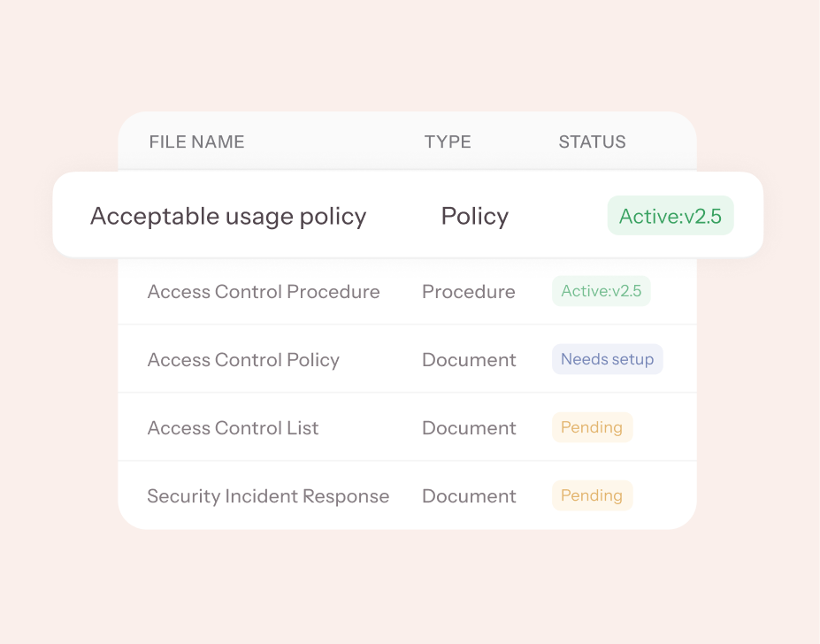Viewport: 820px width, 644px height.
Task: Click Document type for Security Incident Response
Action: [469, 496]
